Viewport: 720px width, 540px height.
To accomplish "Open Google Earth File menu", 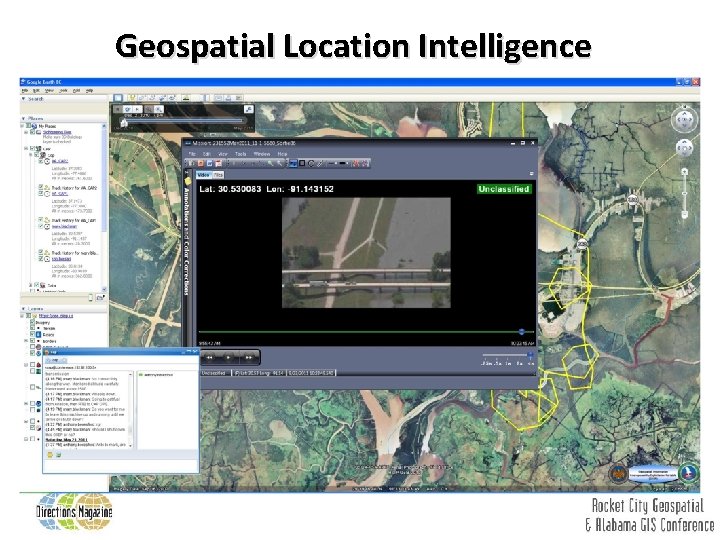I will [25, 90].
